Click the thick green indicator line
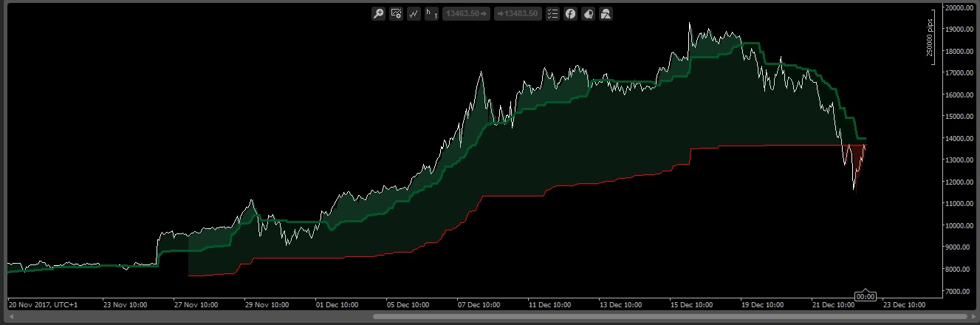The width and height of the screenshot is (980, 325). [x=369, y=214]
